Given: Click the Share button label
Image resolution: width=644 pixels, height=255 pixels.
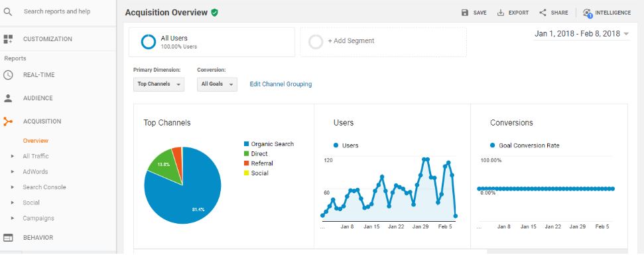Looking at the screenshot, I should click(559, 13).
